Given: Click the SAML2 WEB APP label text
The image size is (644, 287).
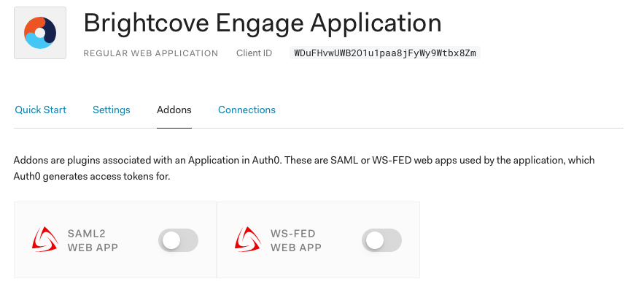Looking at the screenshot, I should point(93,240).
